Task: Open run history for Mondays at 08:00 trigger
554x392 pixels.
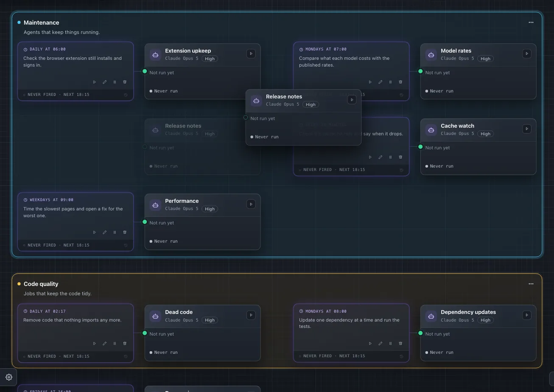Action: (x=401, y=356)
